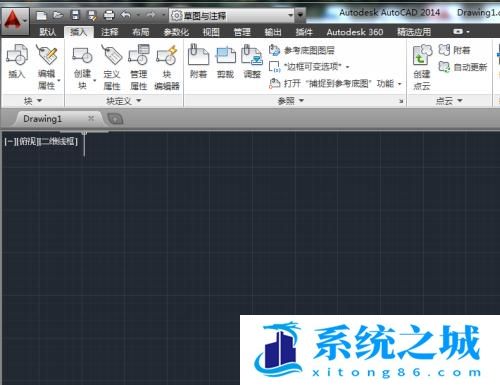Image resolution: width=500 pixels, height=385 pixels.
Task: Switch to the 布局 ribbon tab
Action: click(x=141, y=32)
